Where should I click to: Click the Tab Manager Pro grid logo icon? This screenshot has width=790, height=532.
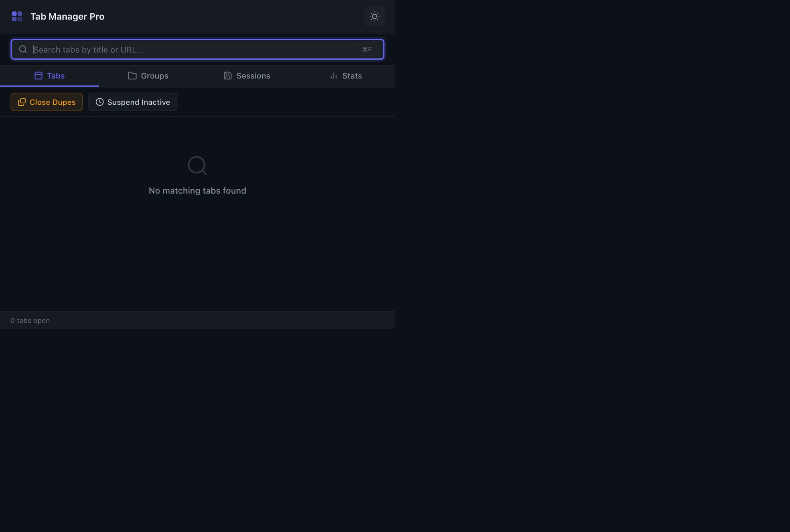tap(17, 16)
